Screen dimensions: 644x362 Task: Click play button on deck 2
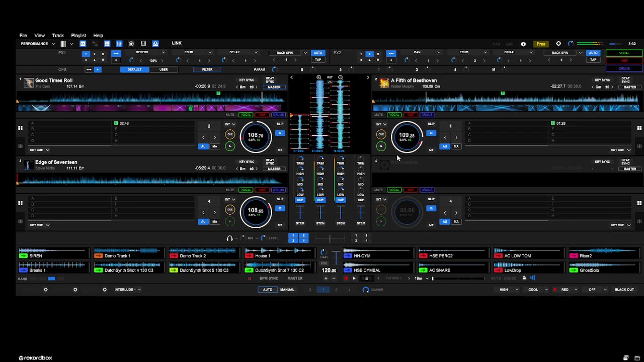[x=381, y=146]
